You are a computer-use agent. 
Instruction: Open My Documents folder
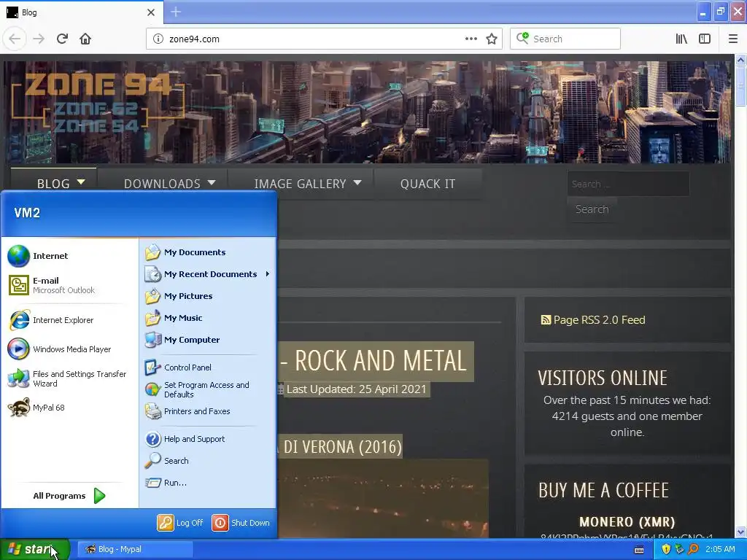(207, 252)
